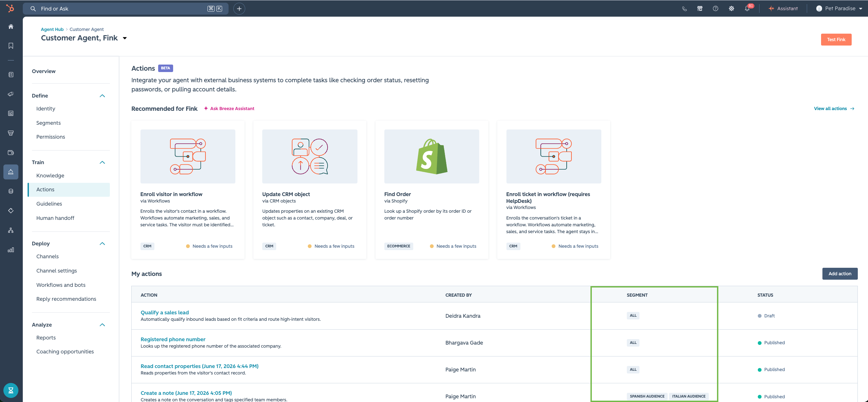Open the Registered phone number action
Screen dimensions: 868x402
pos(173,339)
